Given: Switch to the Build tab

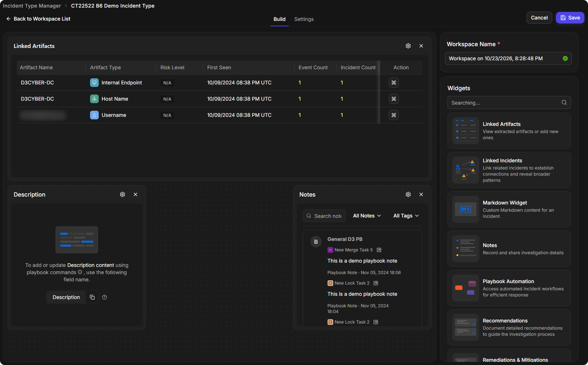Looking at the screenshot, I should click(x=280, y=19).
